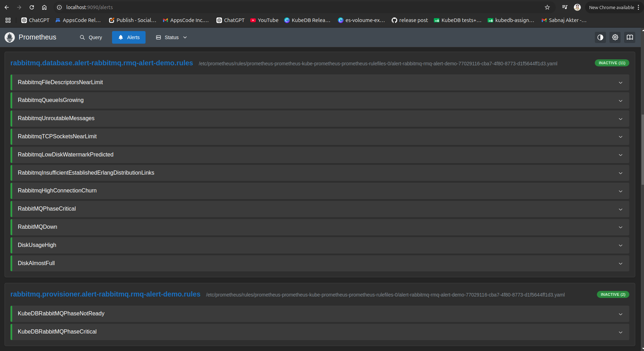Image resolution: width=644 pixels, height=351 pixels.
Task: Expand the RabbitMQPhaseCritical alert chevron
Action: (621, 209)
